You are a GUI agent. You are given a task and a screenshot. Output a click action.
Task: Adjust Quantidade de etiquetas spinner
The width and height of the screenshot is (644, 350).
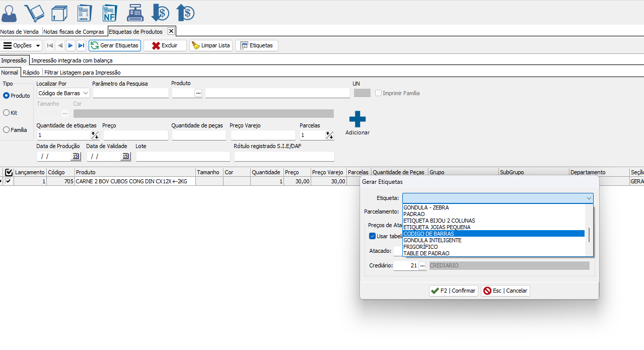[x=95, y=135]
